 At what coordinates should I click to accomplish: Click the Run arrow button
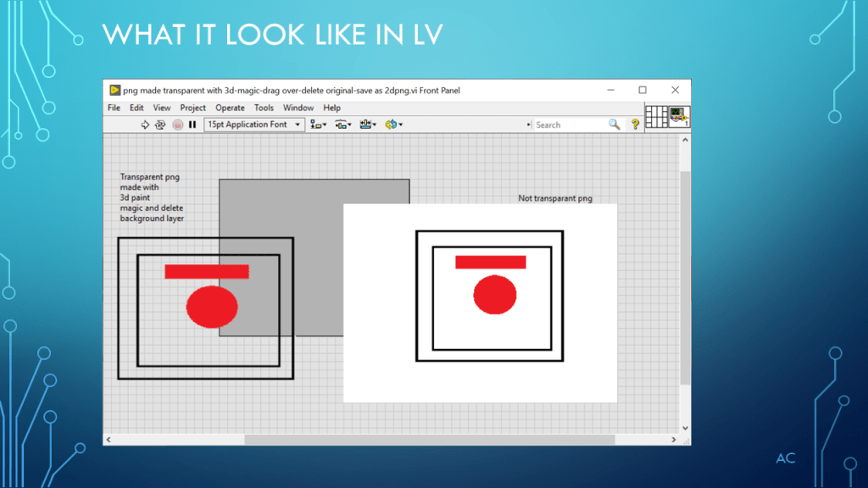[145, 125]
